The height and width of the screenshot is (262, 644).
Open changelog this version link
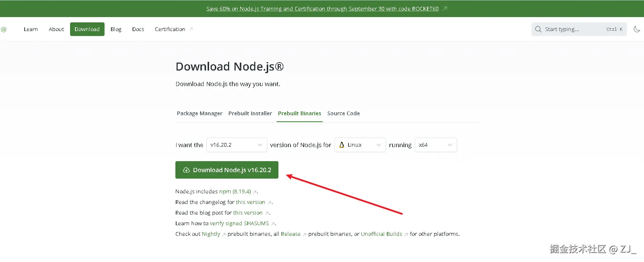[x=250, y=202]
